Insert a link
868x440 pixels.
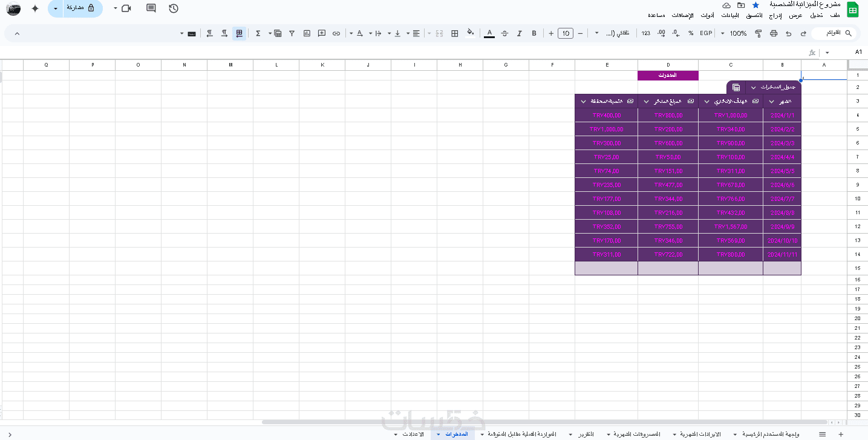pos(336,33)
